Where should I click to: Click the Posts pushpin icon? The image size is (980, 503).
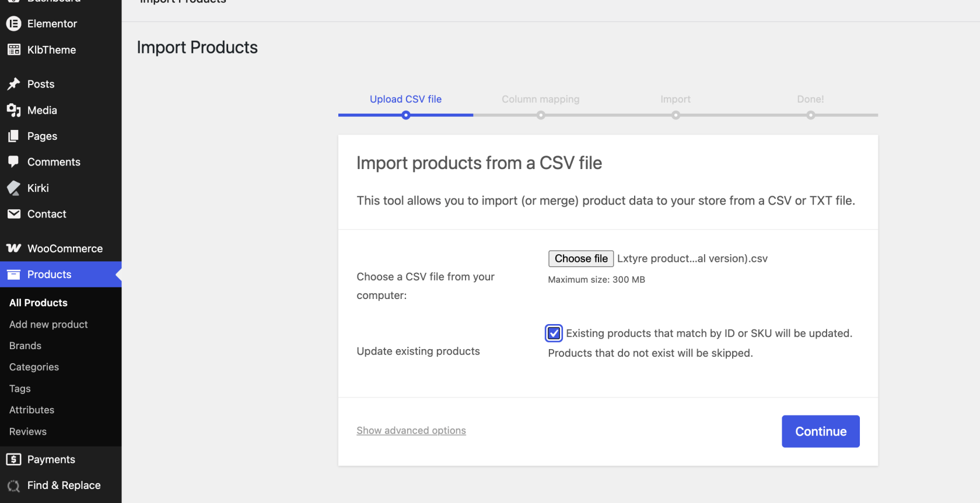13,84
